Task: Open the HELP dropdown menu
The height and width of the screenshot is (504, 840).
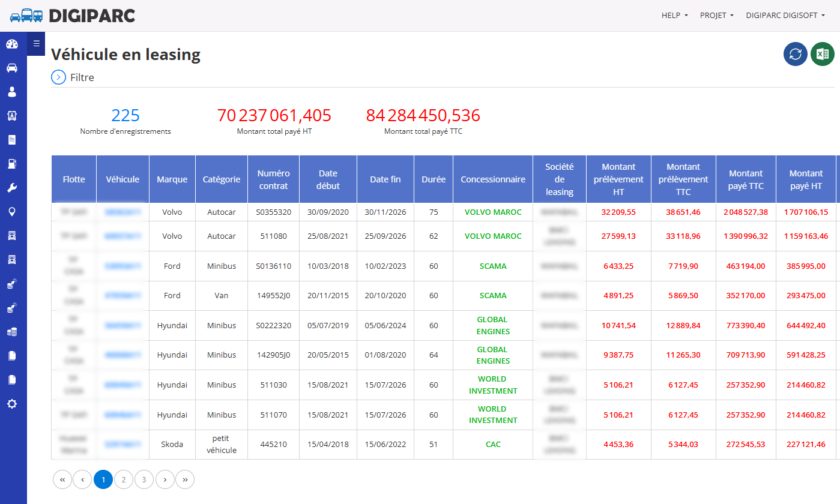Action: pyautogui.click(x=675, y=16)
